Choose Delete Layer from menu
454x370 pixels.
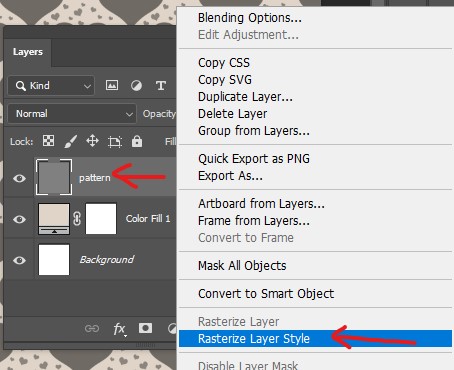[232, 114]
